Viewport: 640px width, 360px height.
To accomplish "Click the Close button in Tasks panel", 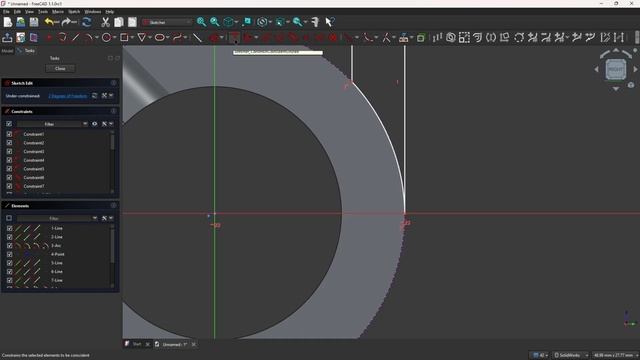I will 60,69.
